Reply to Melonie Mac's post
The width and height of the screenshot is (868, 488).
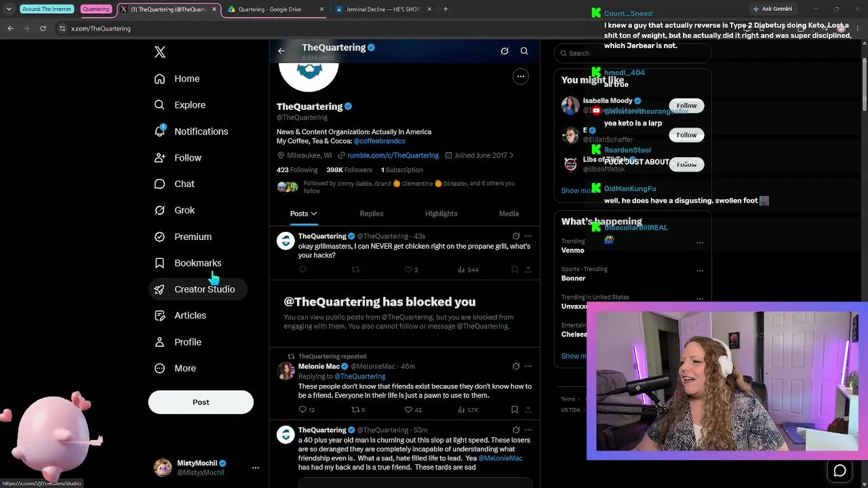pos(307,410)
